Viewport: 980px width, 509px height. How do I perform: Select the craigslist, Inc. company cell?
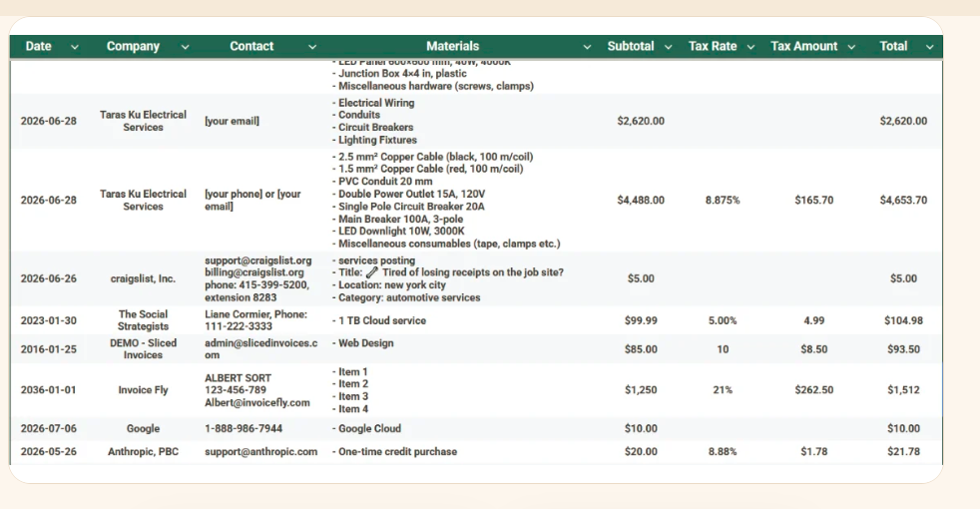tap(143, 278)
